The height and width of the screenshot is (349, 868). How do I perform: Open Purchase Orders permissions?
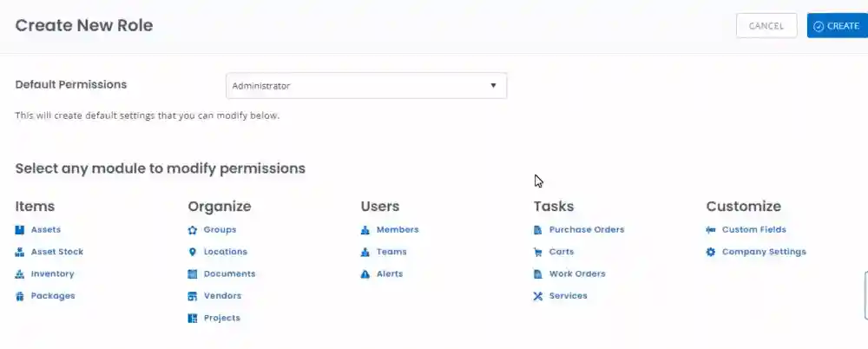pyautogui.click(x=587, y=229)
